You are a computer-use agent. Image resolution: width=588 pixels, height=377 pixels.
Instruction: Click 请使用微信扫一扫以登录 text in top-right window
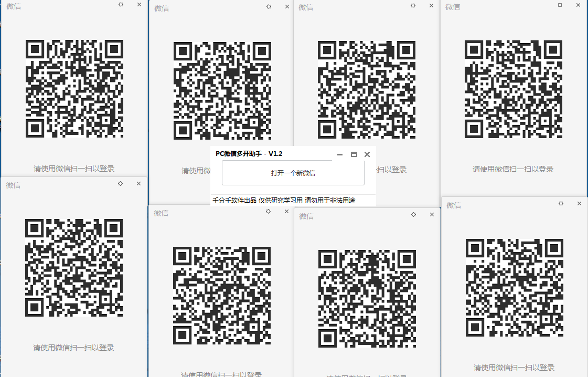pos(513,170)
